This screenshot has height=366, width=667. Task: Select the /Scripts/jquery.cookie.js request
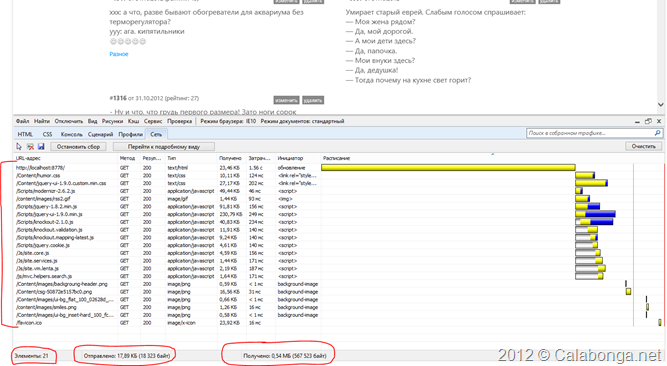[43, 245]
